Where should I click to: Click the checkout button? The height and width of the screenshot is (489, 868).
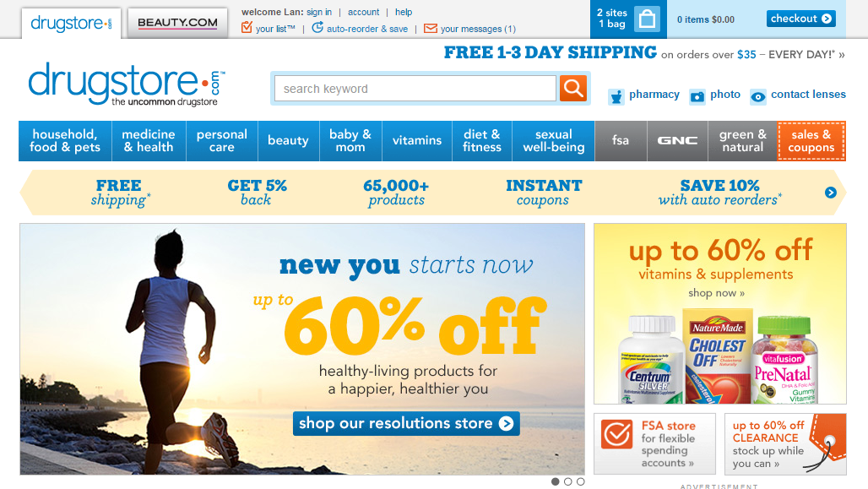pos(801,19)
